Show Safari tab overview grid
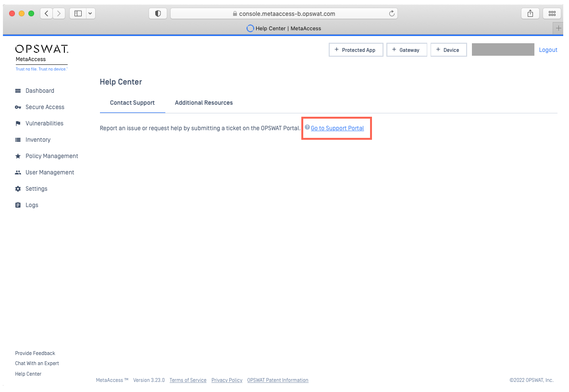The image size is (569, 392). [552, 13]
